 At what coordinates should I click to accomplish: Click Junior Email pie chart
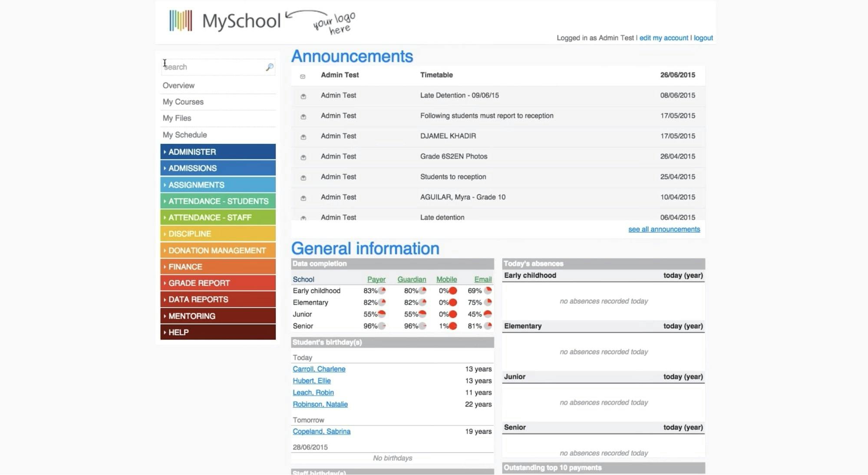click(x=488, y=314)
